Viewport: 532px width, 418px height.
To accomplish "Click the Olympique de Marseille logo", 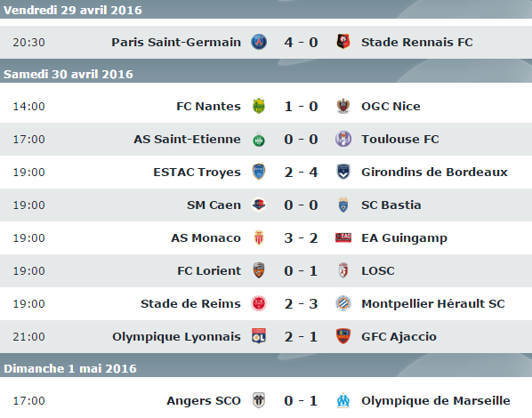I will coord(343,401).
